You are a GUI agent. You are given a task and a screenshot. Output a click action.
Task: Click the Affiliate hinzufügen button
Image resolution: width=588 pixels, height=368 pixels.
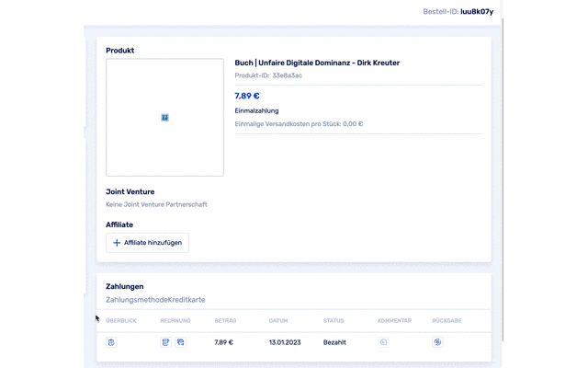[147, 243]
